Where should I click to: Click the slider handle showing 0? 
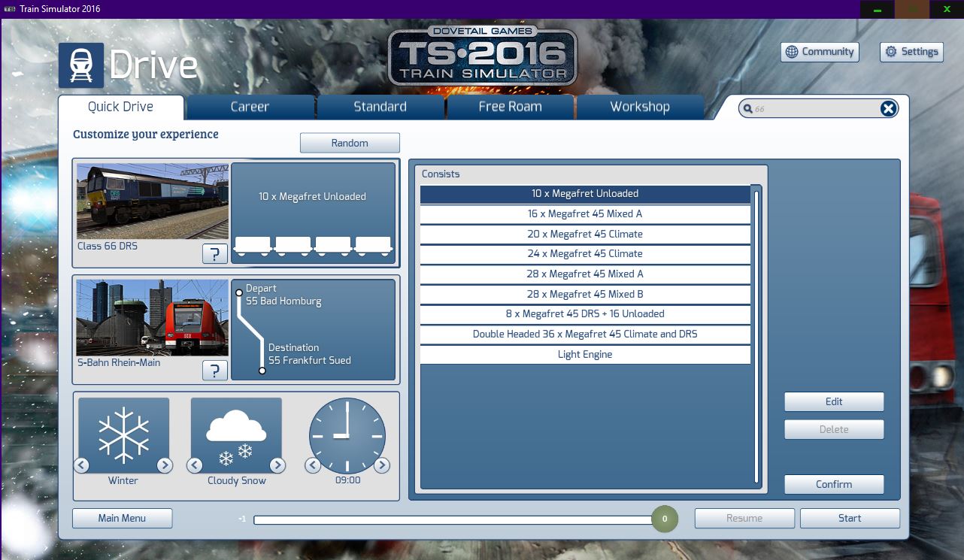click(x=665, y=519)
